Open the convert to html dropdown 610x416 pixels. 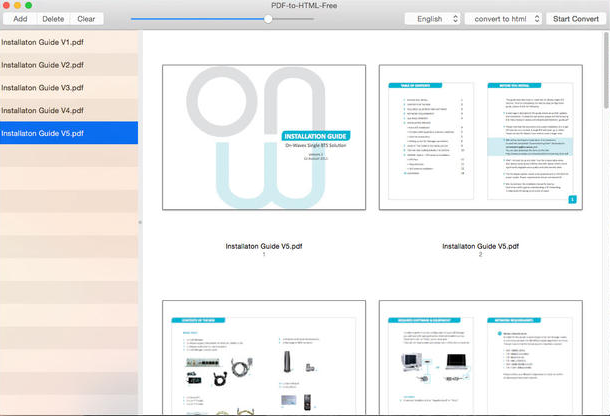pos(503,19)
